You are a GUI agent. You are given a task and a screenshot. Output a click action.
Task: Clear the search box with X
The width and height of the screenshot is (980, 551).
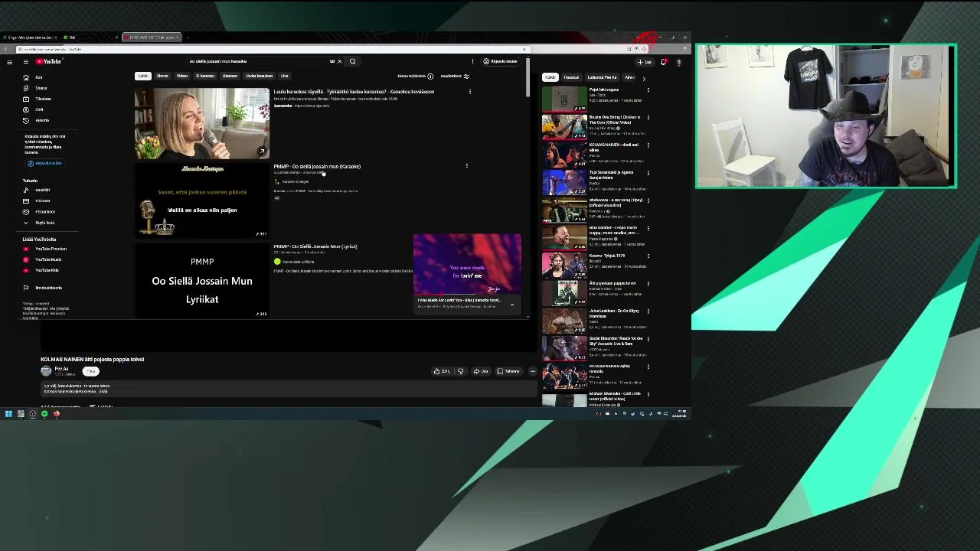(x=339, y=61)
